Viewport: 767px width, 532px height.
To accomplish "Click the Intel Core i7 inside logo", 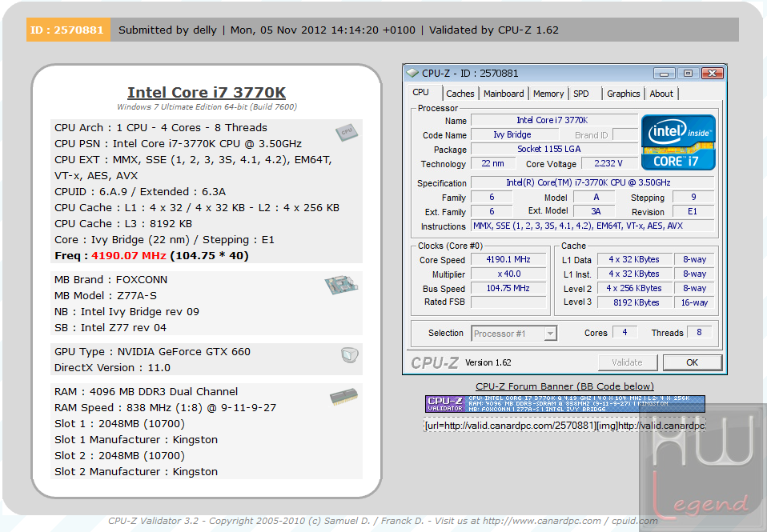I will 678,142.
